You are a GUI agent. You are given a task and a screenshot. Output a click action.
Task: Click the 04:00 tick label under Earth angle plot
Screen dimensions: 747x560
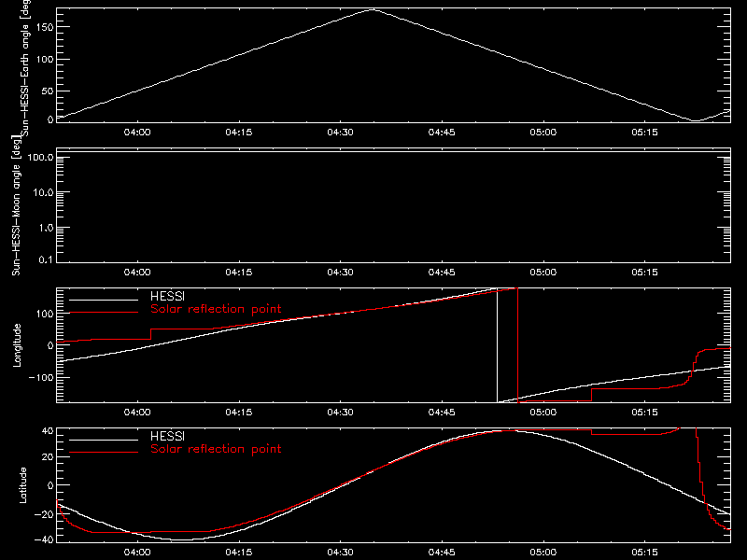click(137, 133)
